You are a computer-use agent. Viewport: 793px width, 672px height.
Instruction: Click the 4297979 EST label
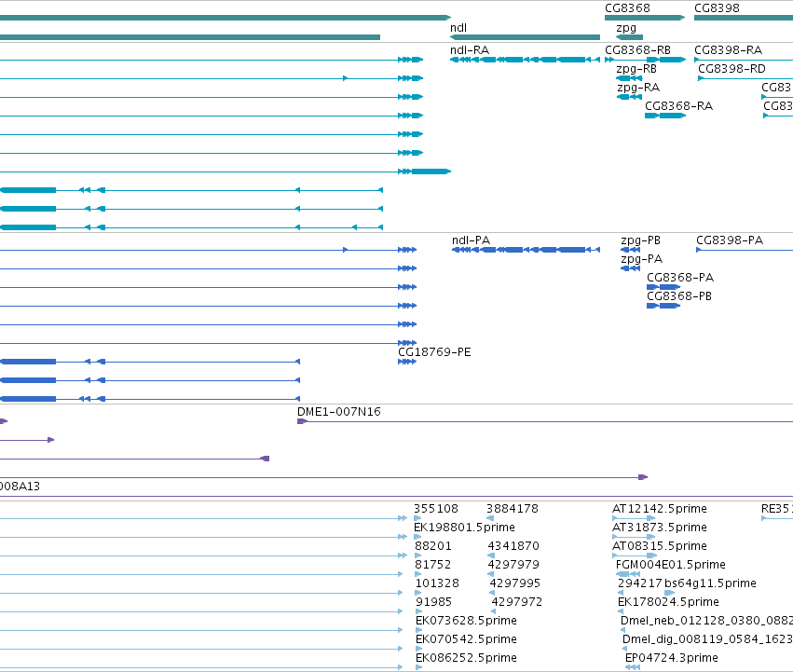tap(513, 565)
